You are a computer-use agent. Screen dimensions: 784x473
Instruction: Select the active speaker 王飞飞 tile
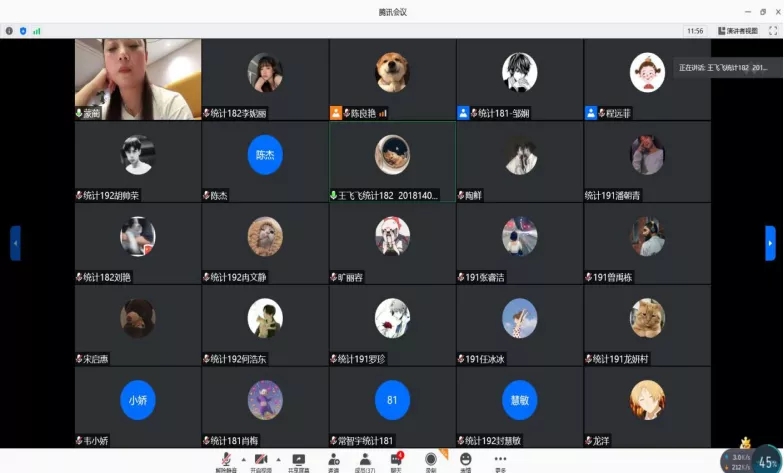[392, 162]
